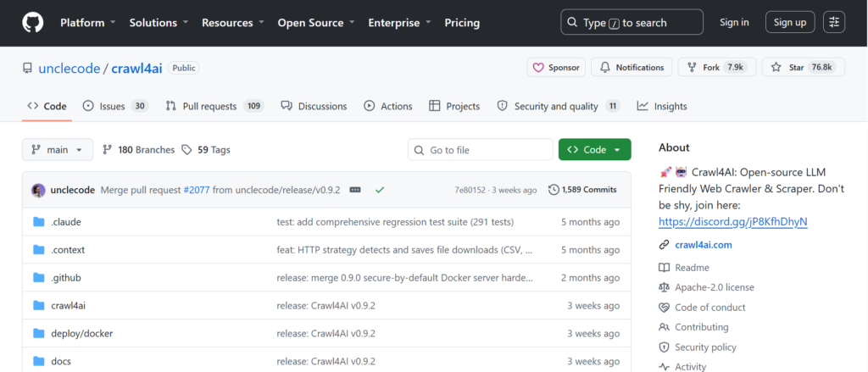Viewport: 868px width, 372px height.
Task: Click the magnifier icon in Go to file
Action: click(420, 150)
